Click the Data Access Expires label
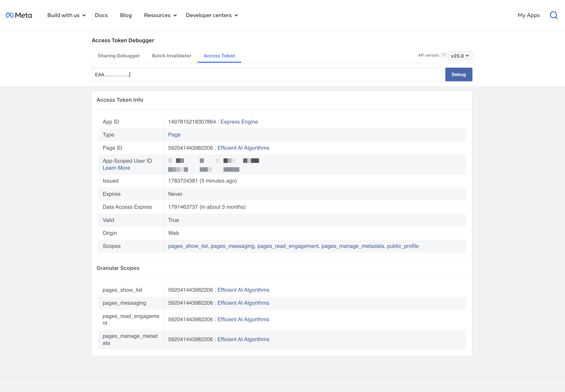Viewport: 565px width, 392px height. 127,207
